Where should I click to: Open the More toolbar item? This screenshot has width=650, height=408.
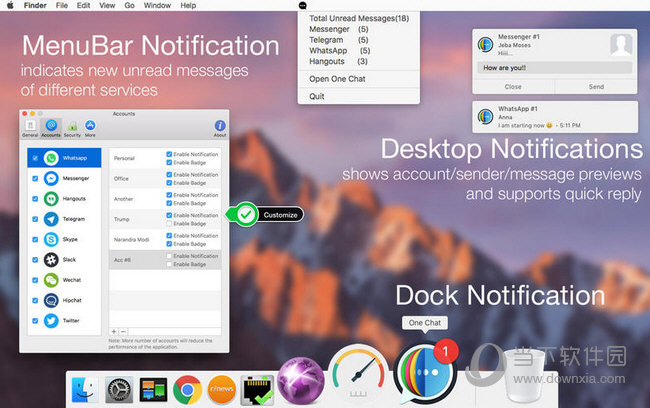click(x=90, y=126)
